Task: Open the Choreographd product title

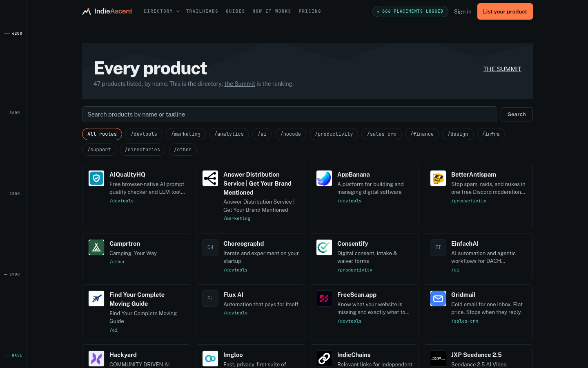Action: click(x=243, y=244)
